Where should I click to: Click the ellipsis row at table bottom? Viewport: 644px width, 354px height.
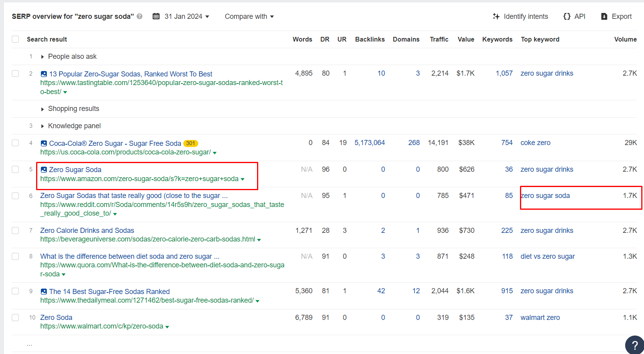[x=29, y=344]
